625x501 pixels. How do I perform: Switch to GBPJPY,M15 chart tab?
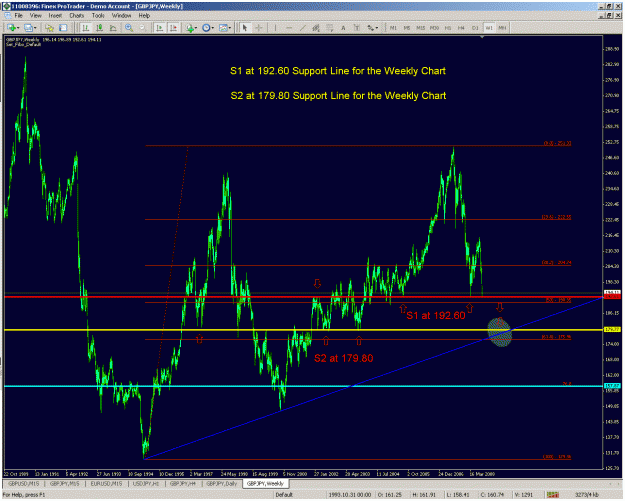click(x=65, y=484)
